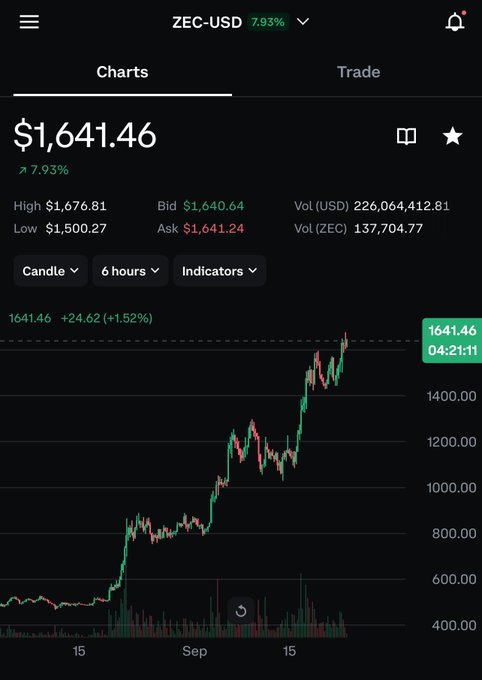Tap the 7.93% badge in header
The height and width of the screenshot is (680, 482).
pyautogui.click(x=268, y=22)
